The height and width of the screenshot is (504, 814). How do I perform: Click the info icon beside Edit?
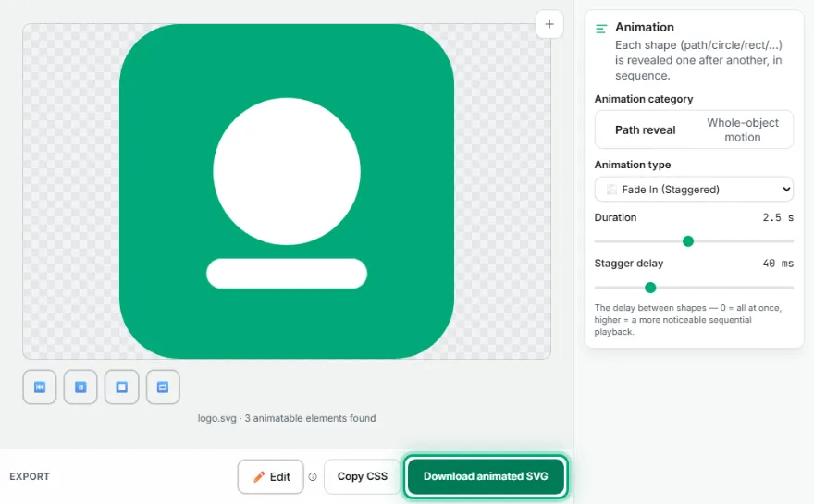[x=313, y=476]
